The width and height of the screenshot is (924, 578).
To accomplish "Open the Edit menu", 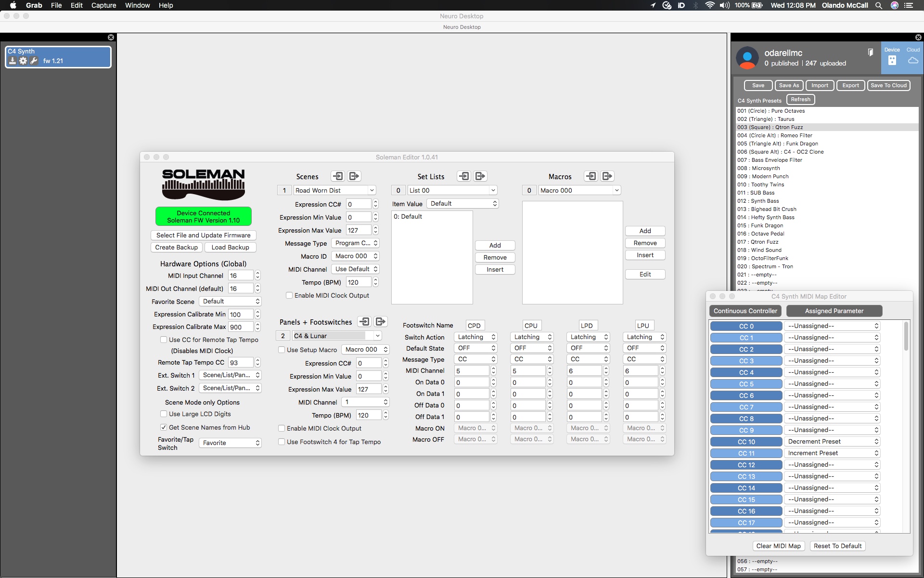I will 77,5.
